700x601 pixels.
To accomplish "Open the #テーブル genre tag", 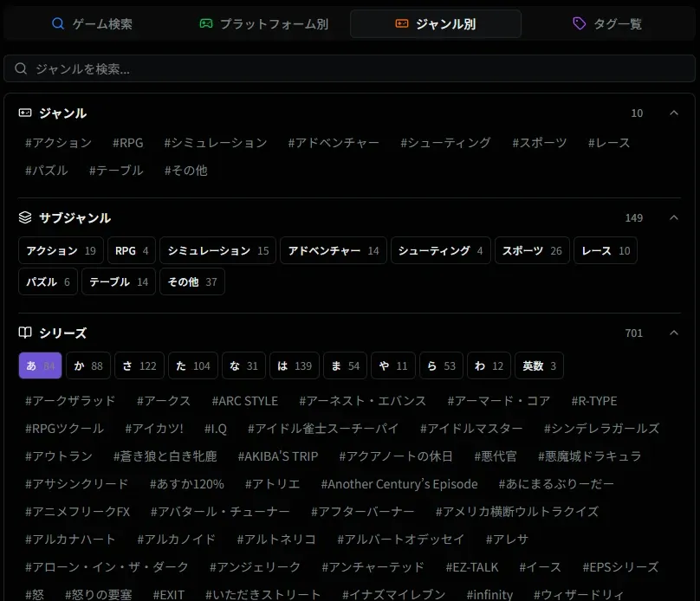I will coord(116,171).
